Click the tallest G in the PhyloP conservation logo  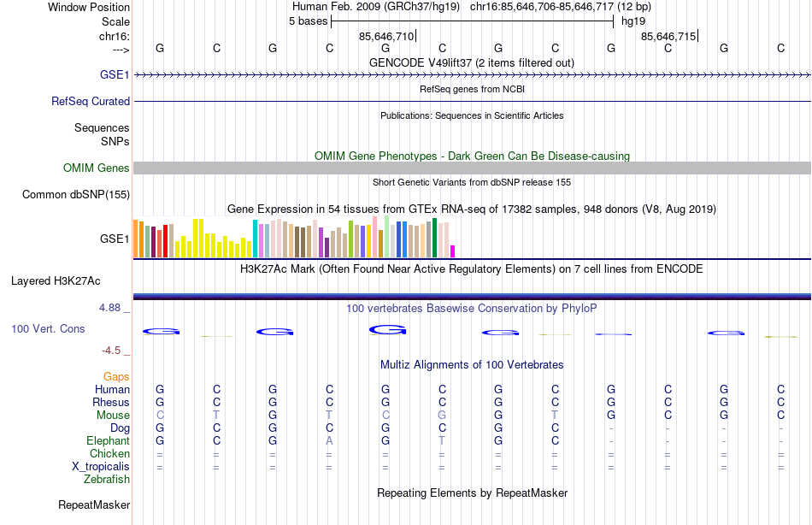(387, 329)
